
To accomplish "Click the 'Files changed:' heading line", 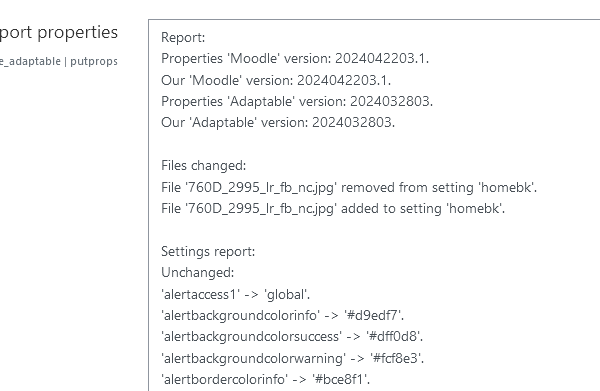I will (x=204, y=166).
